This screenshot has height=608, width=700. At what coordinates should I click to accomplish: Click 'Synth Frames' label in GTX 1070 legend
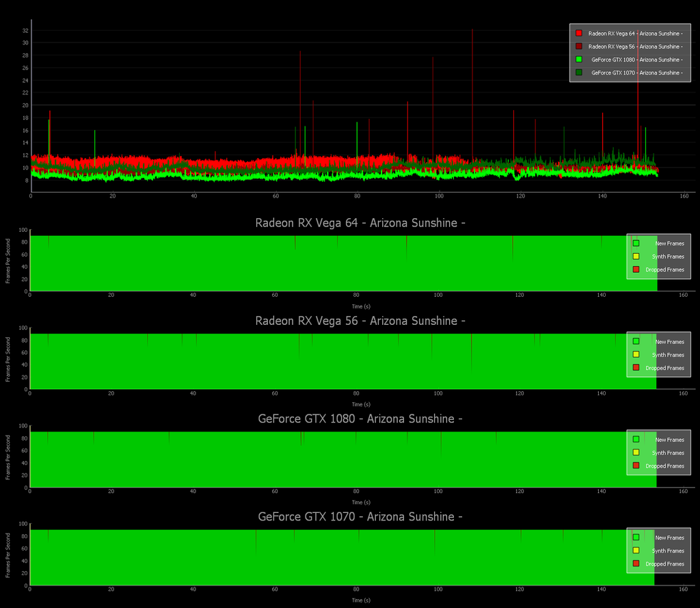(x=668, y=551)
